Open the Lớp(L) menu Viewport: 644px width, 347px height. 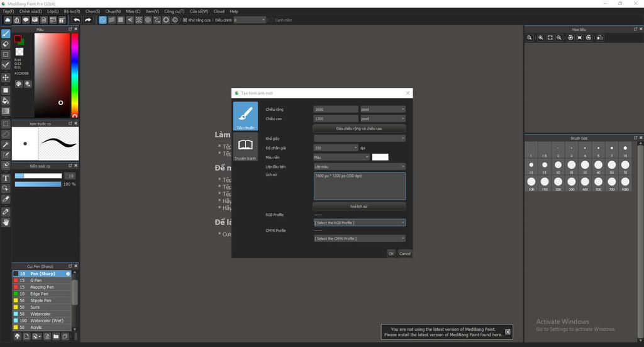click(x=53, y=11)
